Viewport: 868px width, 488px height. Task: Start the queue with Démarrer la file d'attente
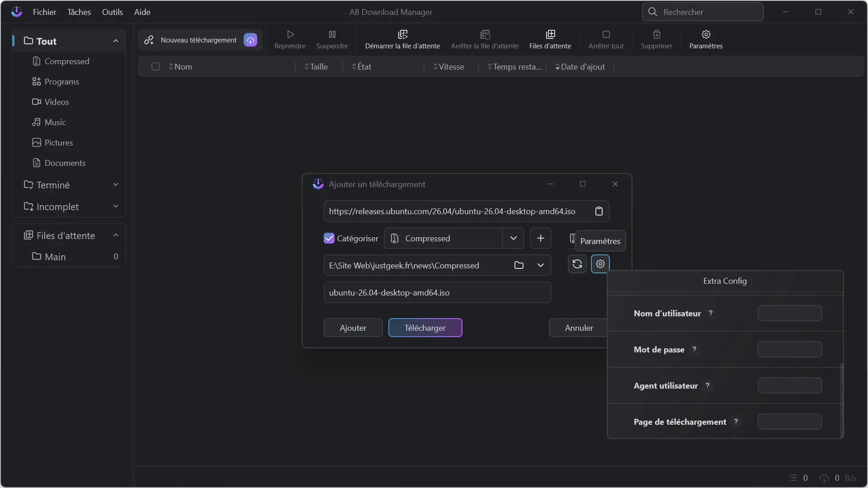click(x=402, y=40)
